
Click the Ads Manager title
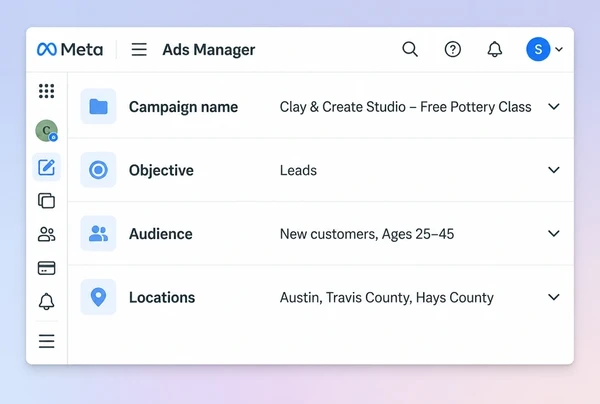pos(209,50)
